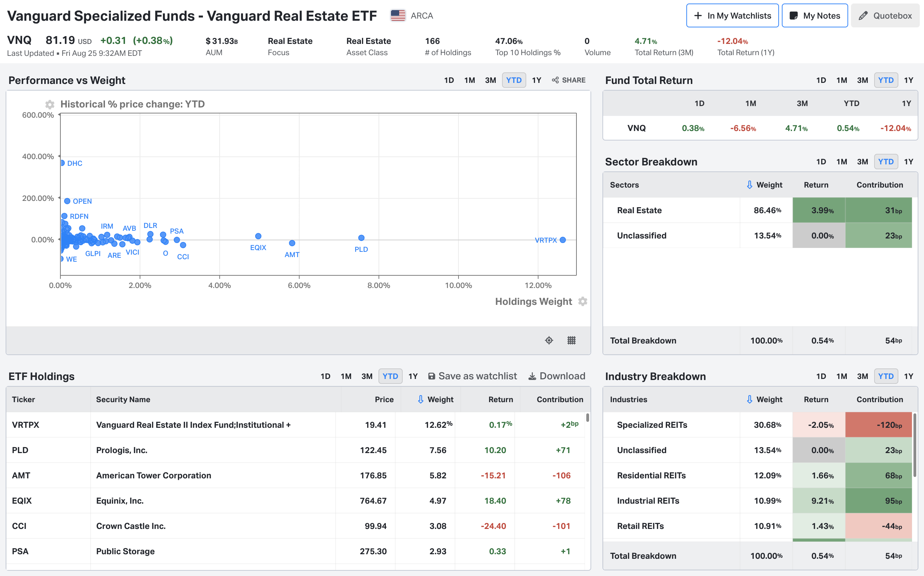This screenshot has width=924, height=576.
Task: Select the DHC data point on scatter chart
Action: (62, 163)
